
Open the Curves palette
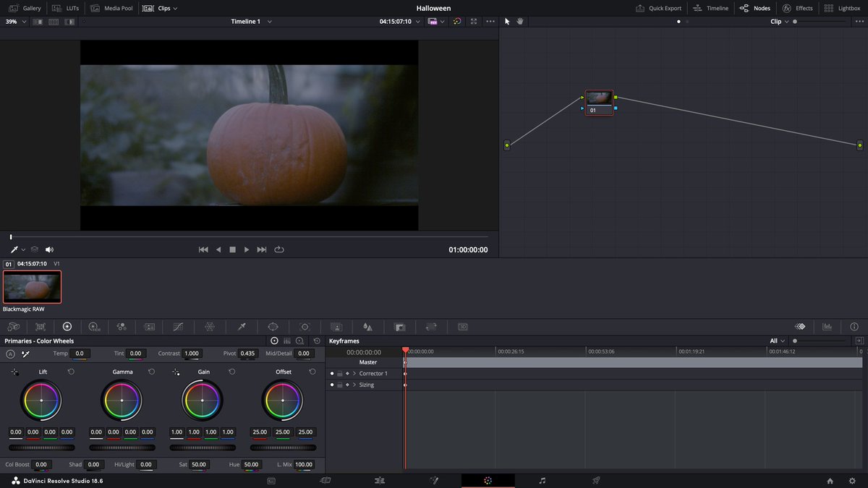tap(177, 327)
